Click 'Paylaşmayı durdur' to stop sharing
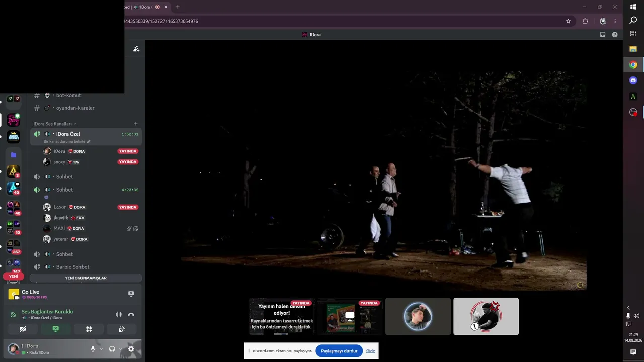This screenshot has height=362, width=644. (339, 351)
